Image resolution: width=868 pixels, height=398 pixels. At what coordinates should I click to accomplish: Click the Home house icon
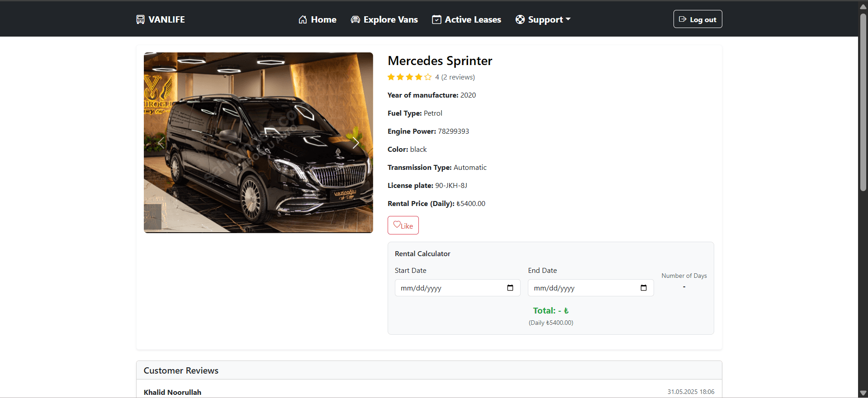(303, 19)
